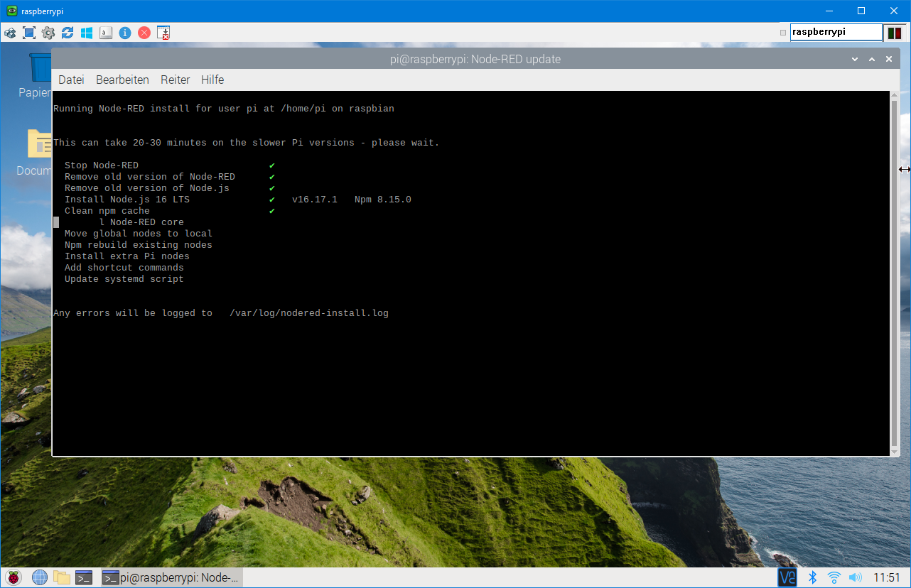This screenshot has height=588, width=911.
Task: Click "This can take 20-30 minutes" line
Action: pos(247,143)
